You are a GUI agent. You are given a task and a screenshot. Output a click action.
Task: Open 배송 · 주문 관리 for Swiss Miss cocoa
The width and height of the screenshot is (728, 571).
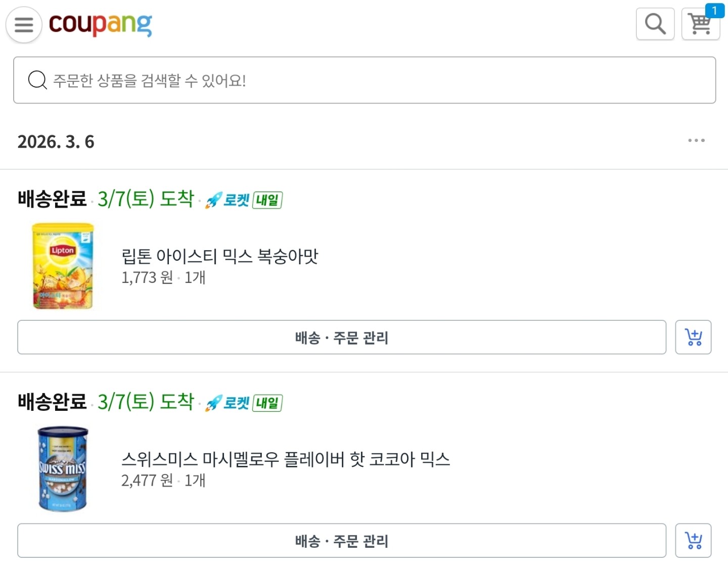tap(342, 541)
